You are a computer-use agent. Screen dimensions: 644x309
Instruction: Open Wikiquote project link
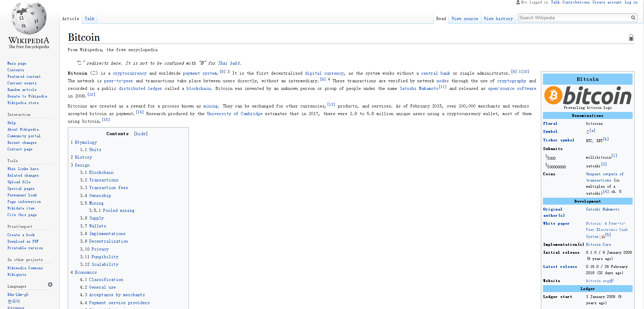pos(17,274)
